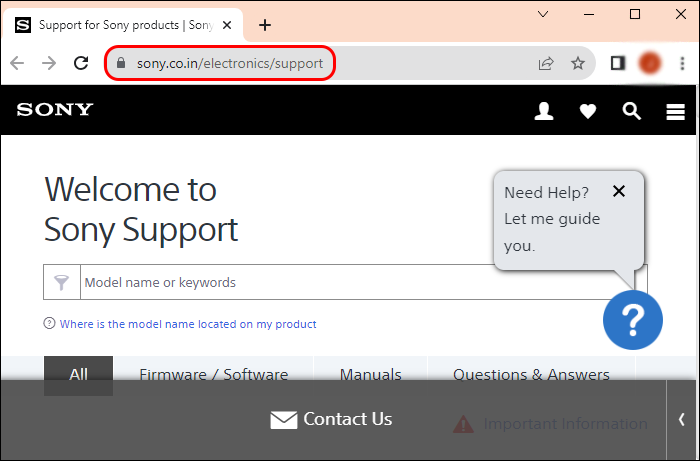The width and height of the screenshot is (700, 461).
Task: Open the tab search dropdown arrow
Action: (x=543, y=14)
